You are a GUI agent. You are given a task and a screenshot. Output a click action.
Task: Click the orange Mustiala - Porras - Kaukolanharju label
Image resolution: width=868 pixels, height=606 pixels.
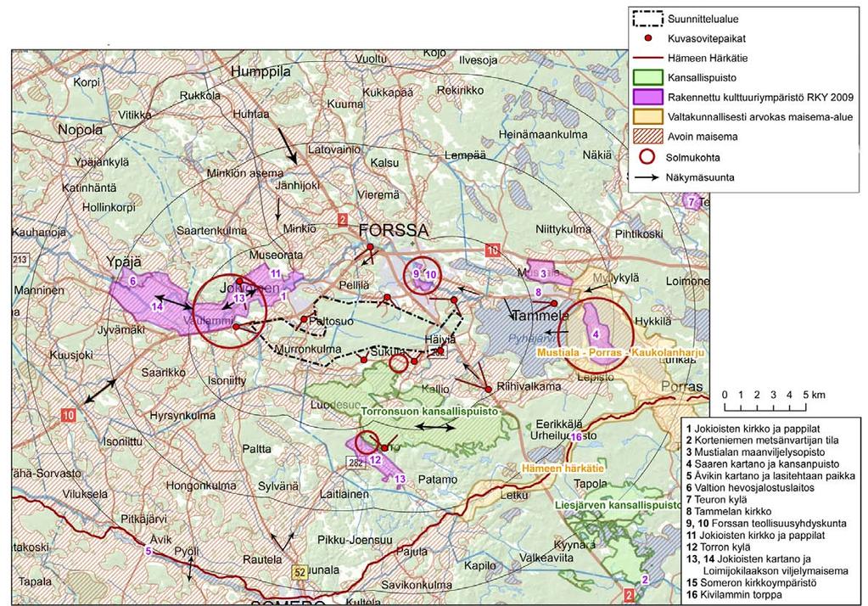619,352
